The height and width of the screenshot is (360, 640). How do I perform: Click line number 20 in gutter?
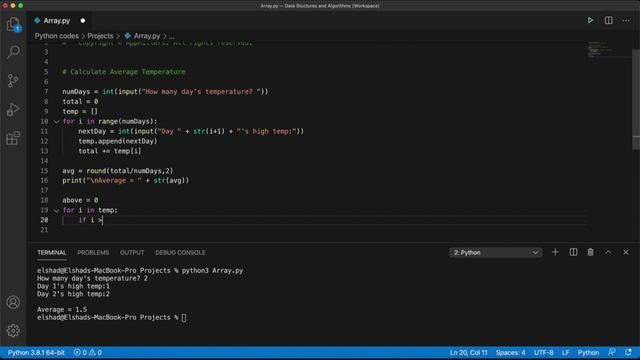(x=44, y=220)
